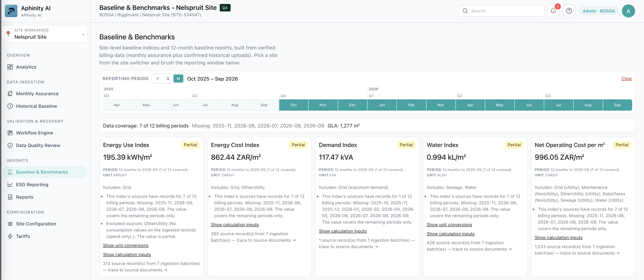Click the search magnifier icon

[x=465, y=11]
